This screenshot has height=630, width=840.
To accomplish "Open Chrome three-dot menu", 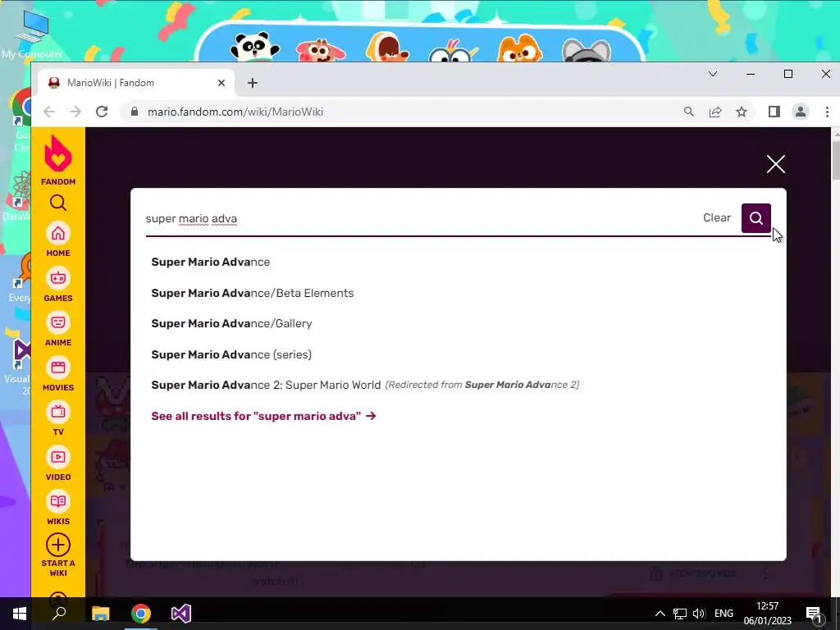I will tap(827, 112).
